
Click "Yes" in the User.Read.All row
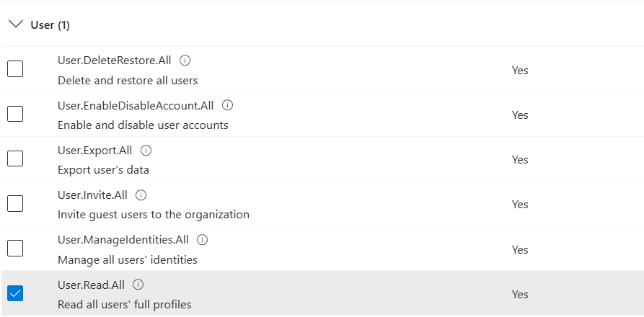[x=519, y=295]
